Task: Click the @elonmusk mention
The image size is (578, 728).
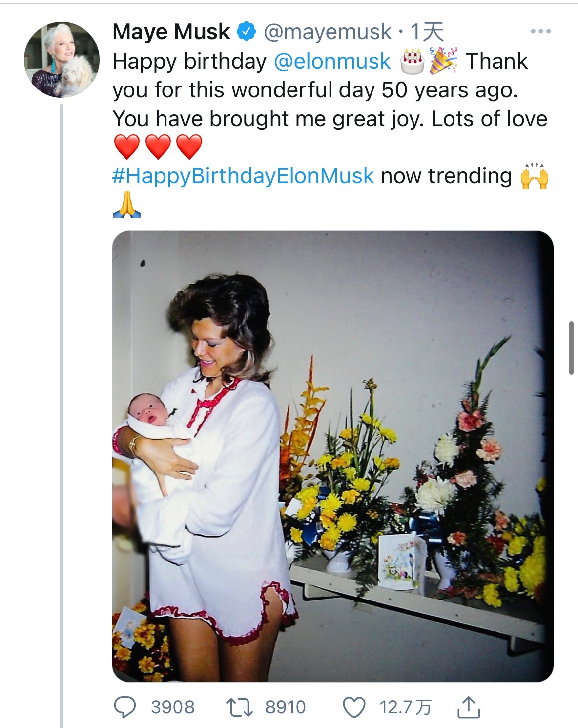Action: 331,61
